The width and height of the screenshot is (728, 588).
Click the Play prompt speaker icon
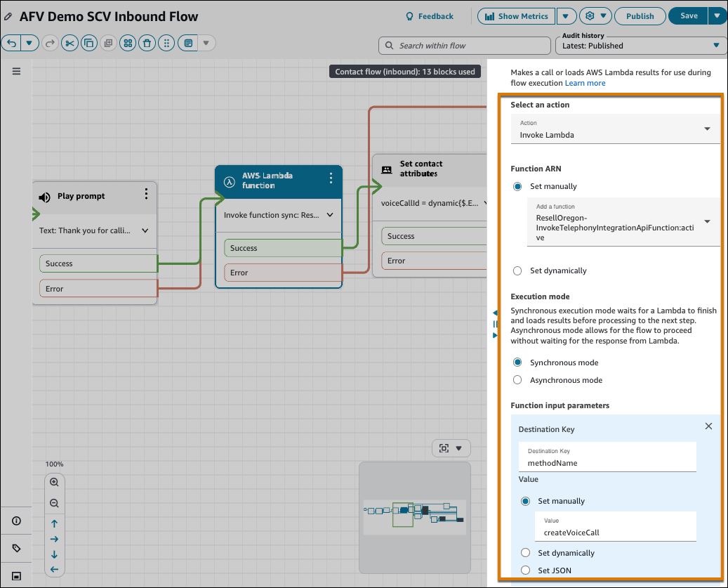coord(44,197)
